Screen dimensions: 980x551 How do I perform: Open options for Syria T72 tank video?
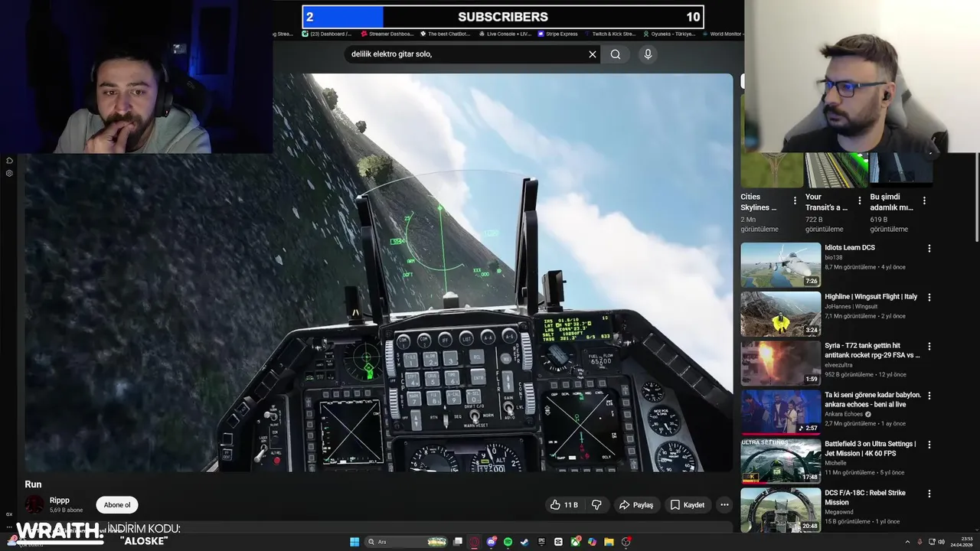point(929,347)
